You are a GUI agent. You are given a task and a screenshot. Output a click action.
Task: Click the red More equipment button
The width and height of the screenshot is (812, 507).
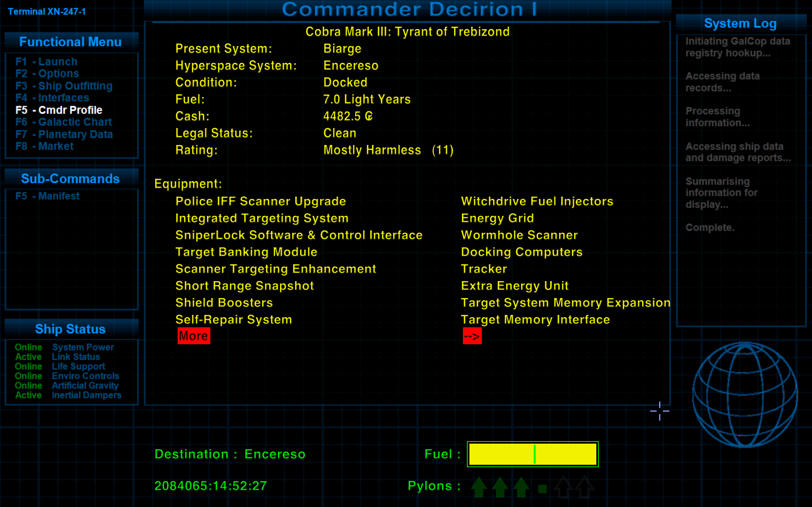194,336
